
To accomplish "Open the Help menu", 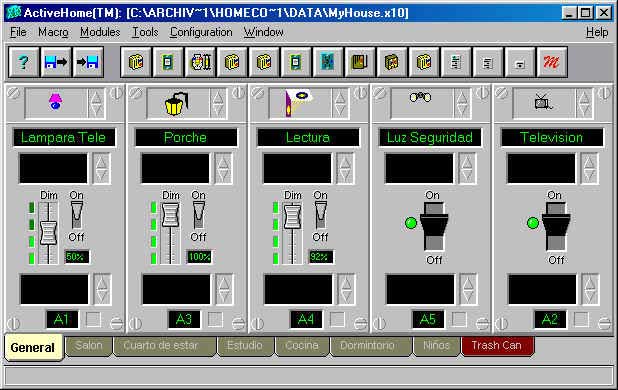I will [597, 32].
